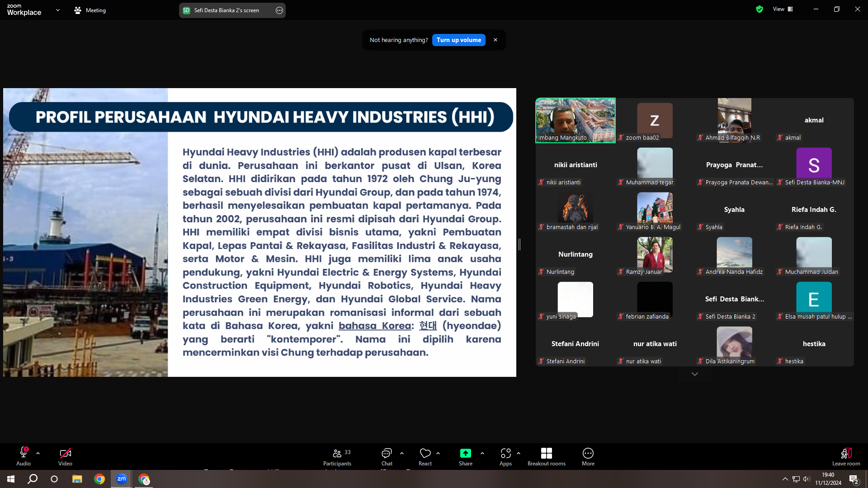Viewport: 868px width, 488px height.
Task: Open Breakout rooms
Action: [547, 456]
